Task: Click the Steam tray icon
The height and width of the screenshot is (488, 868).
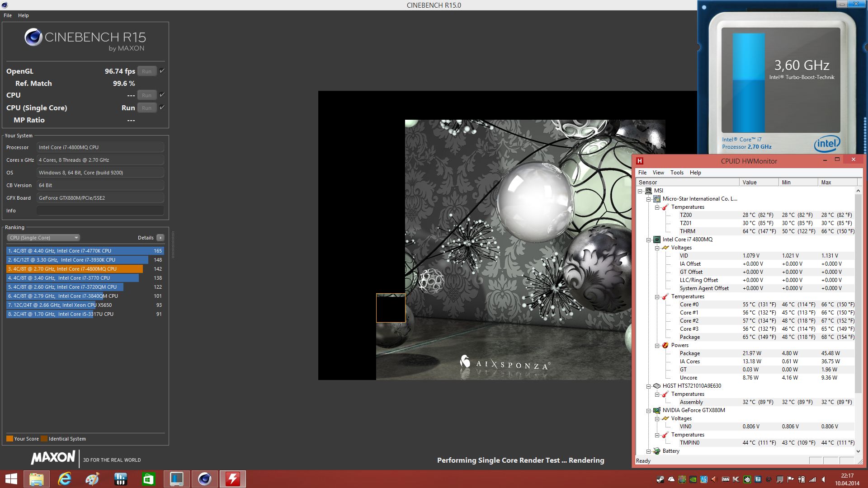Action: 660,479
